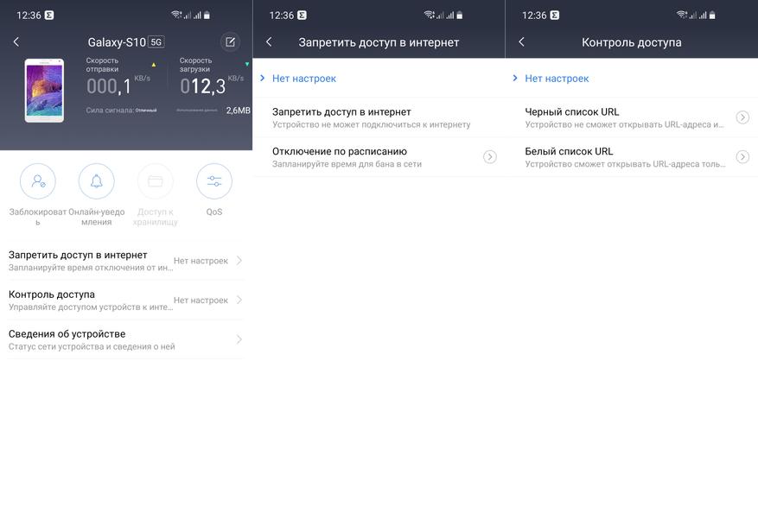Open Запретить доступ в интернет row on device page
Viewport: 758px width, 532px height.
[x=125, y=261]
